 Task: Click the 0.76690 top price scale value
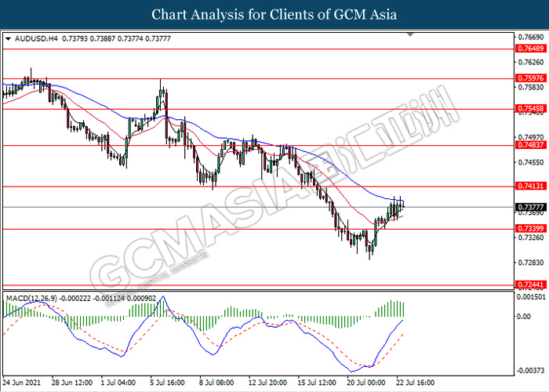pyautogui.click(x=530, y=37)
